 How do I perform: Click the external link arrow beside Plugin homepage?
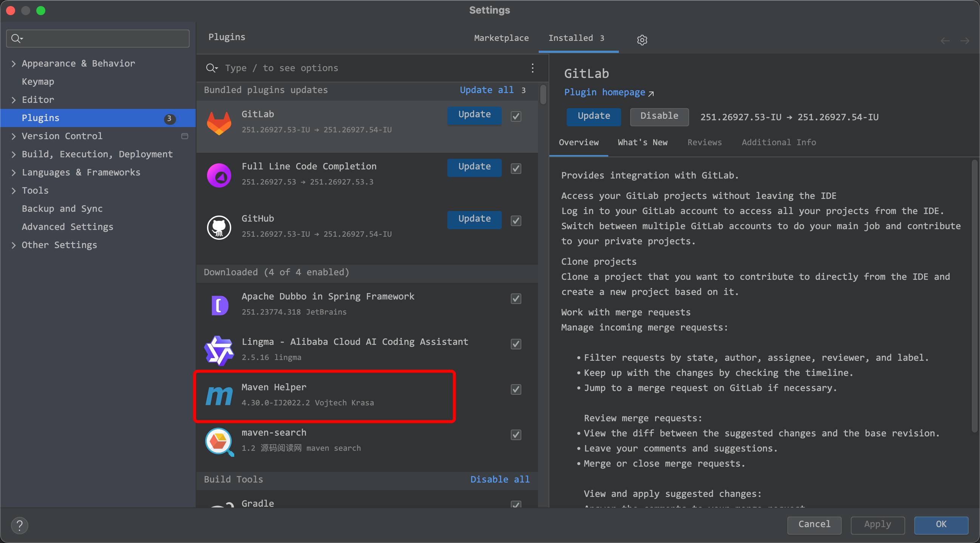pyautogui.click(x=651, y=93)
